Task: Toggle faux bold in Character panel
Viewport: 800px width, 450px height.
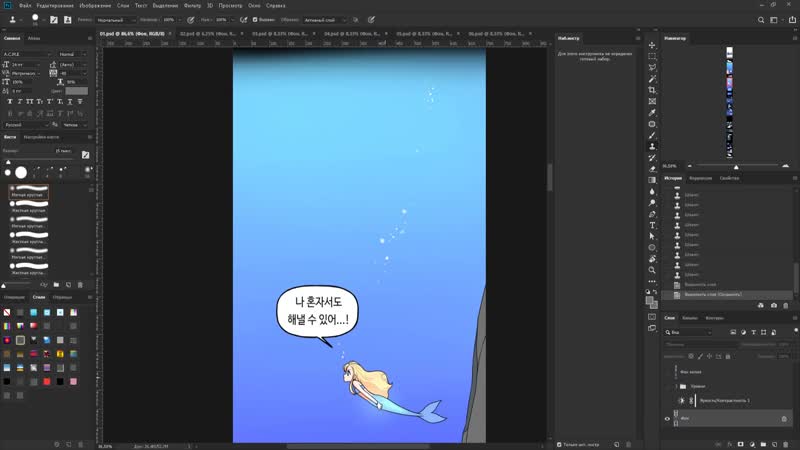Action: coord(10,102)
